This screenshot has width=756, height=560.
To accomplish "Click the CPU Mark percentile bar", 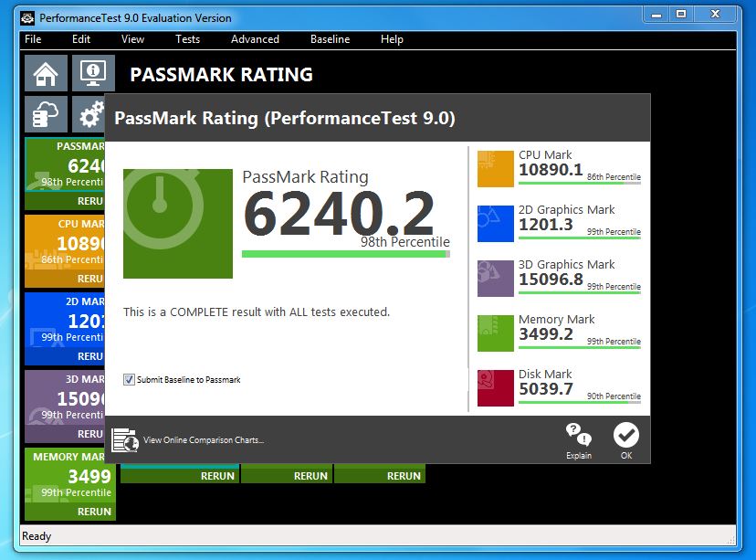I will pyautogui.click(x=580, y=183).
